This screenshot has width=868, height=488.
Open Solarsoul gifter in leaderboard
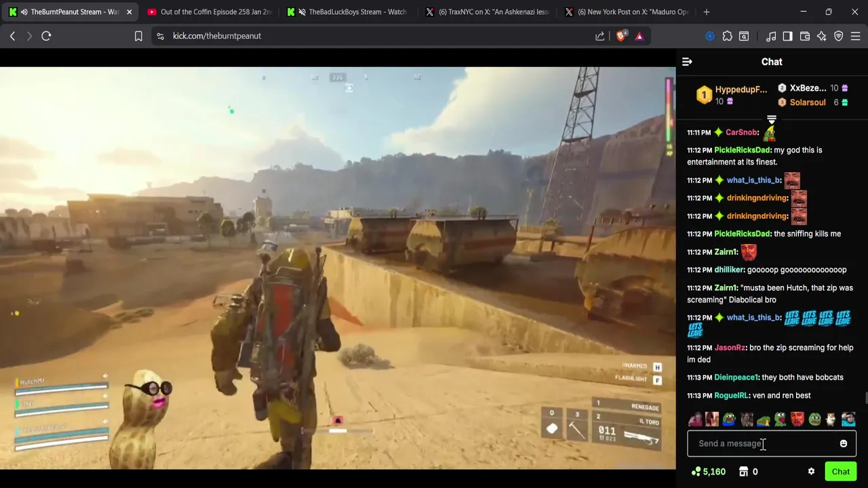click(x=808, y=102)
